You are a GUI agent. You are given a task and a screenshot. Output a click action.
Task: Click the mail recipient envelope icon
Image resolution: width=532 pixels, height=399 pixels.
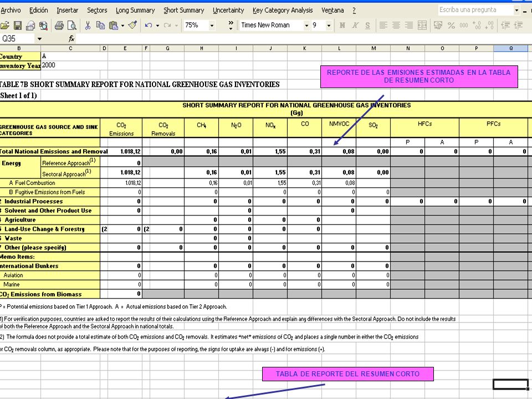(30, 25)
